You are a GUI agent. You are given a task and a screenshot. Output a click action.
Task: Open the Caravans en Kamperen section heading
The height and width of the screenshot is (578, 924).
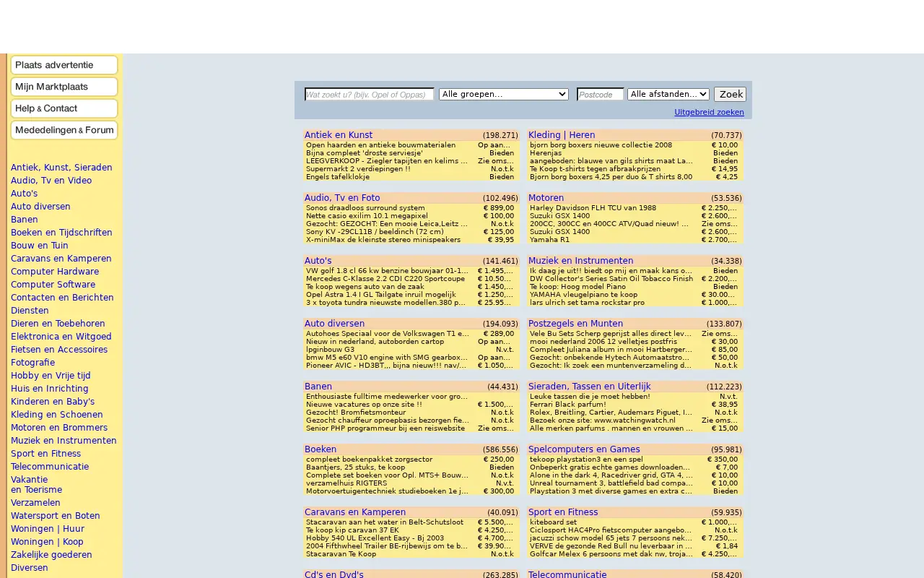pos(355,512)
